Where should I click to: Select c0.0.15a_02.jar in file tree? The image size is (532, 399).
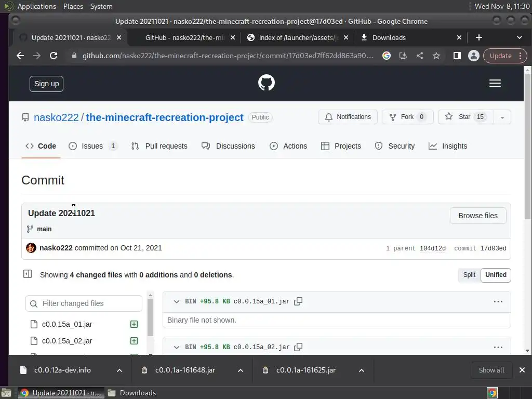[84, 341]
